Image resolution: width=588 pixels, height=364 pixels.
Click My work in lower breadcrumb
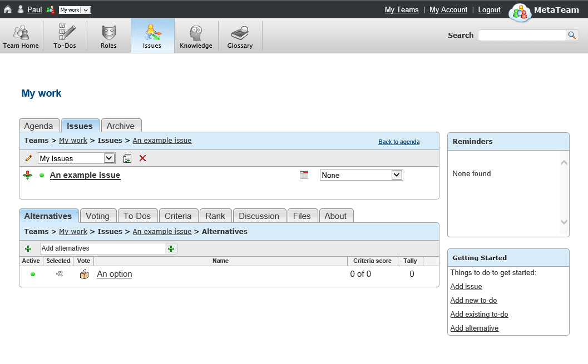[x=73, y=231]
